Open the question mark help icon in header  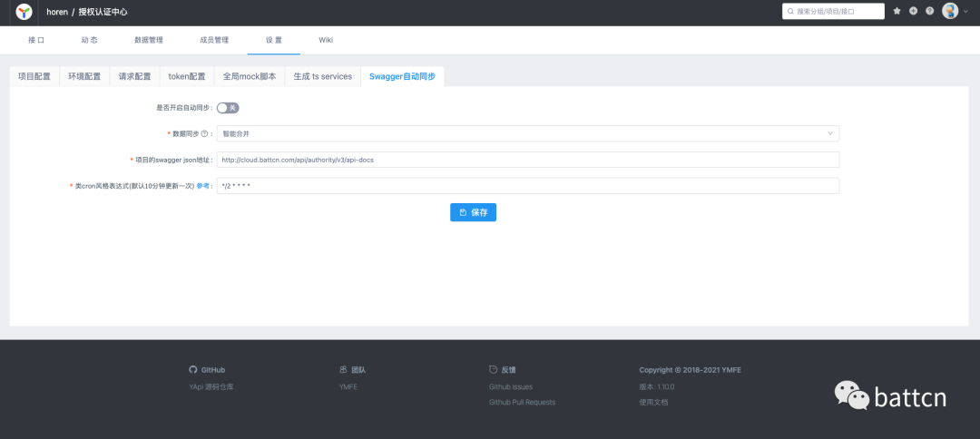[929, 12]
